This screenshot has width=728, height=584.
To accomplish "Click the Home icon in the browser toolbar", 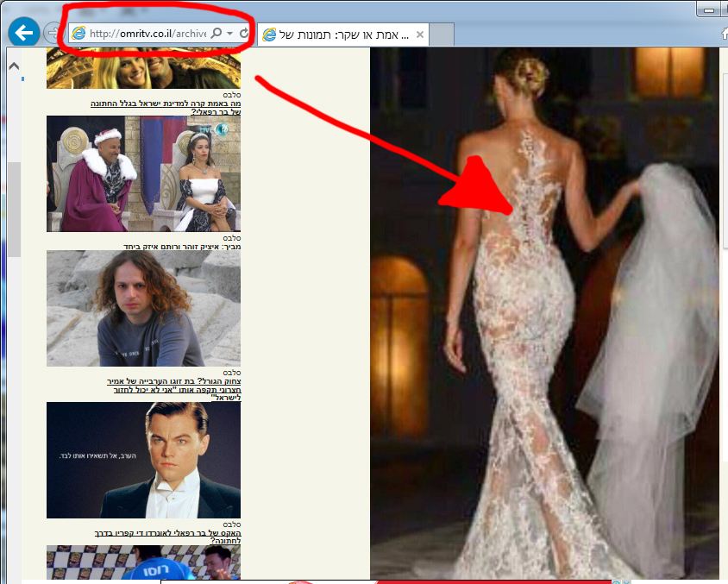I will coord(725,33).
